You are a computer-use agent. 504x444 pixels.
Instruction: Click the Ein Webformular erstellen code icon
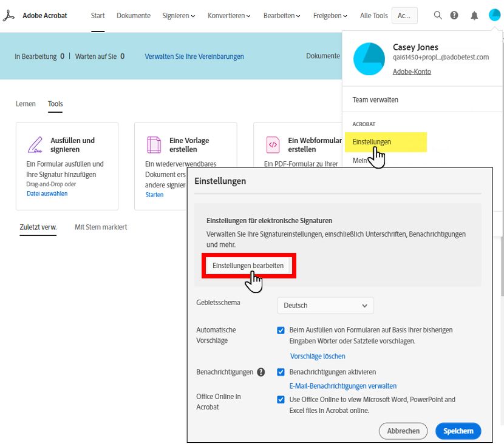point(273,145)
